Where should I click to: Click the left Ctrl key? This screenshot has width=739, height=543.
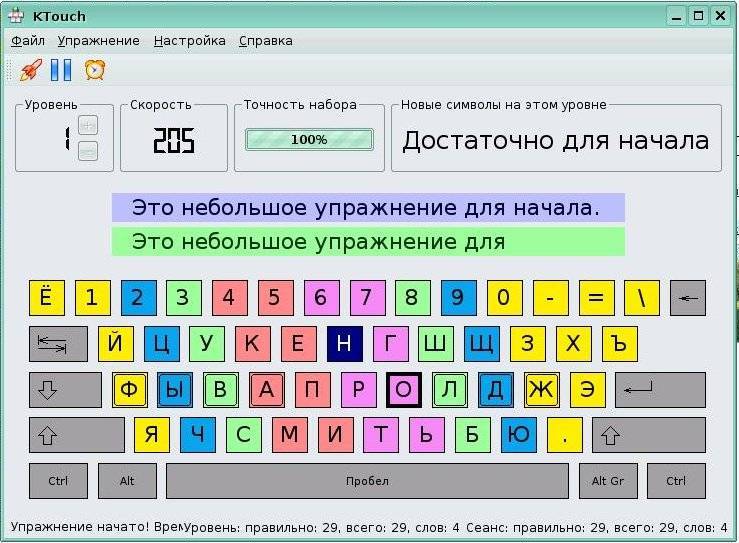click(x=58, y=481)
